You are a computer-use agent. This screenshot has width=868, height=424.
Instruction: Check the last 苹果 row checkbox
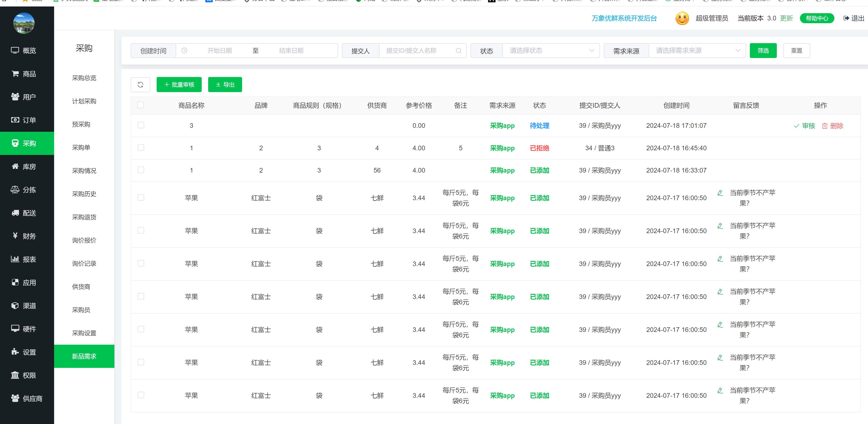141,395
